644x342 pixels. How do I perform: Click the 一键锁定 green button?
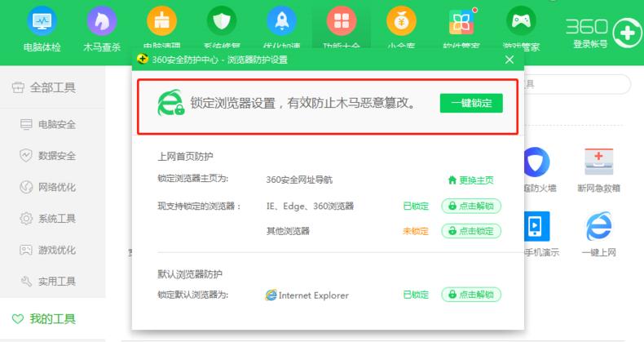(x=471, y=103)
